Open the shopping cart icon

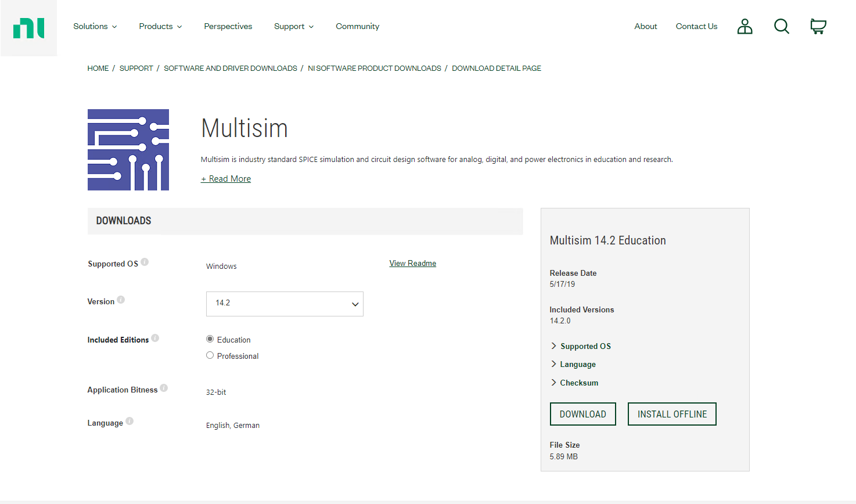tap(818, 26)
